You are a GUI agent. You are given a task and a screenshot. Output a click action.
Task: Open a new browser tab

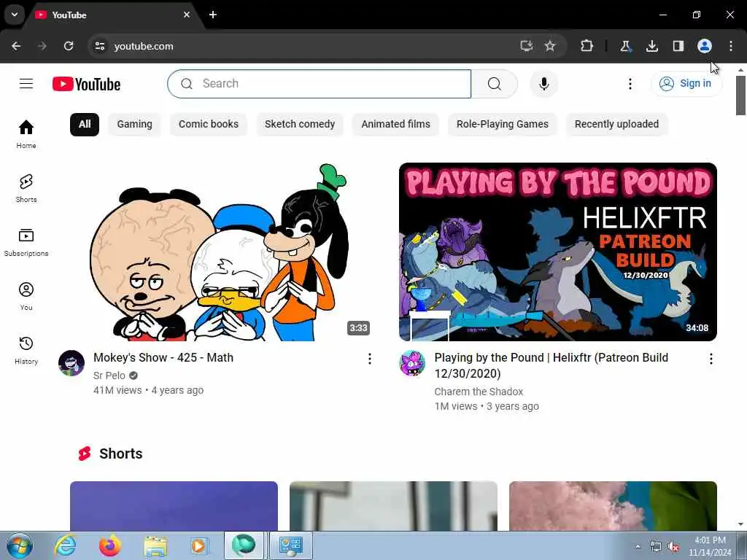point(213,15)
